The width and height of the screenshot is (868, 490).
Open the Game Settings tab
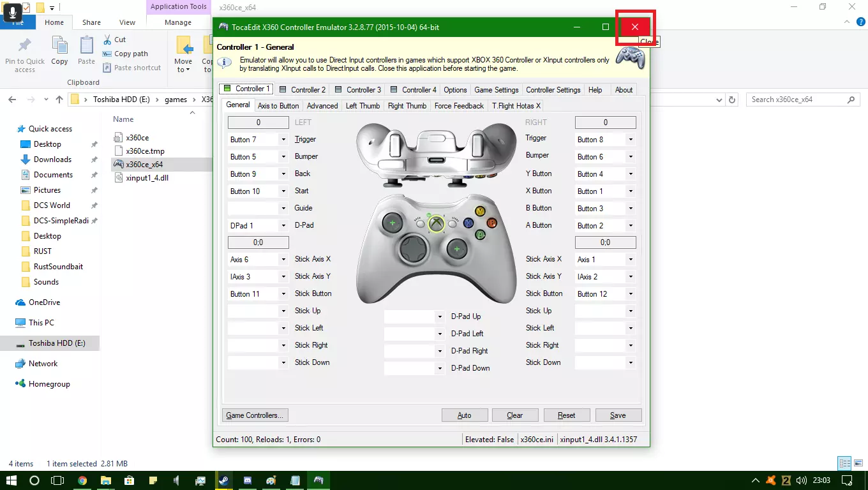tap(497, 90)
